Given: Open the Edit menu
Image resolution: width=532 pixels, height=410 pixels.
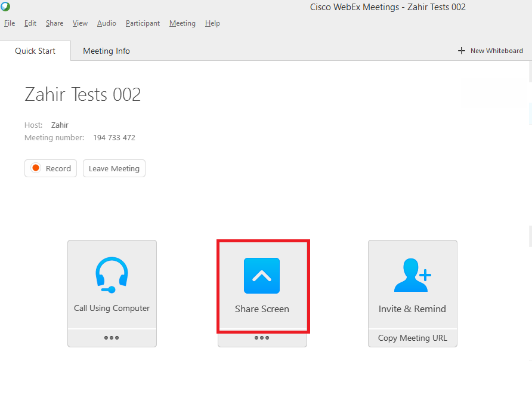Looking at the screenshot, I should coord(30,23).
